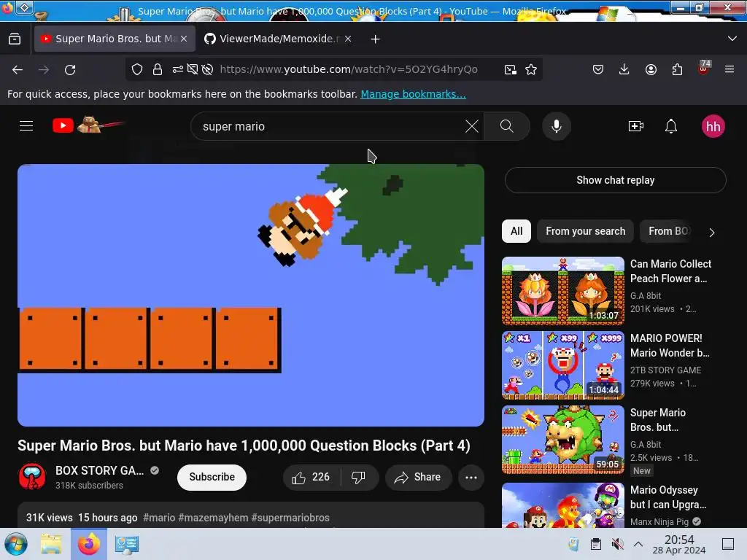Open the Firefox taskbar icon

[x=89, y=544]
